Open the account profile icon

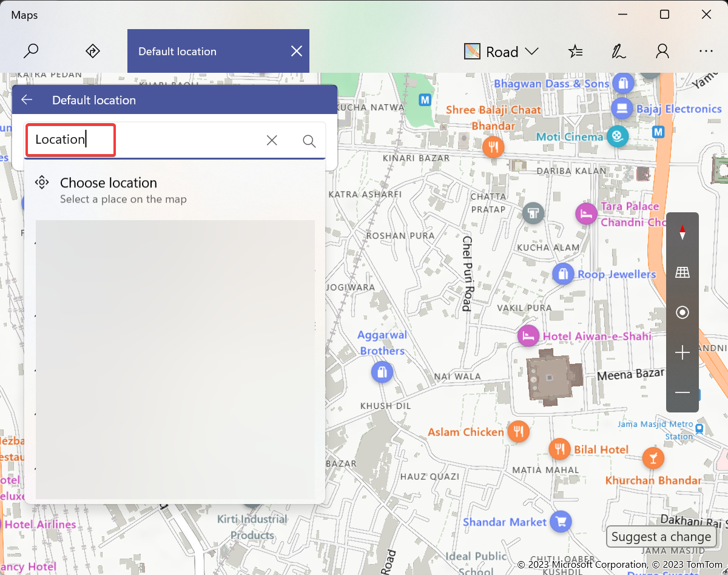pos(662,52)
